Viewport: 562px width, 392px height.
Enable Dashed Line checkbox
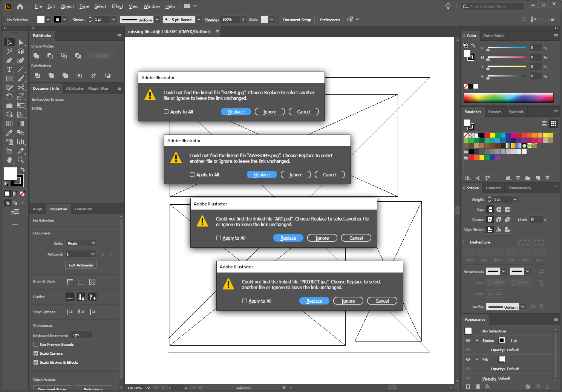click(x=466, y=242)
